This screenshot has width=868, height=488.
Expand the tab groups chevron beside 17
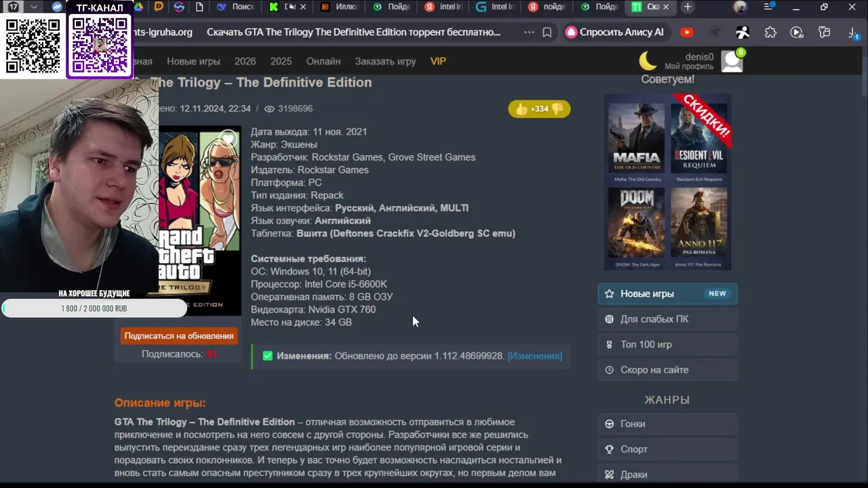pyautogui.click(x=34, y=7)
